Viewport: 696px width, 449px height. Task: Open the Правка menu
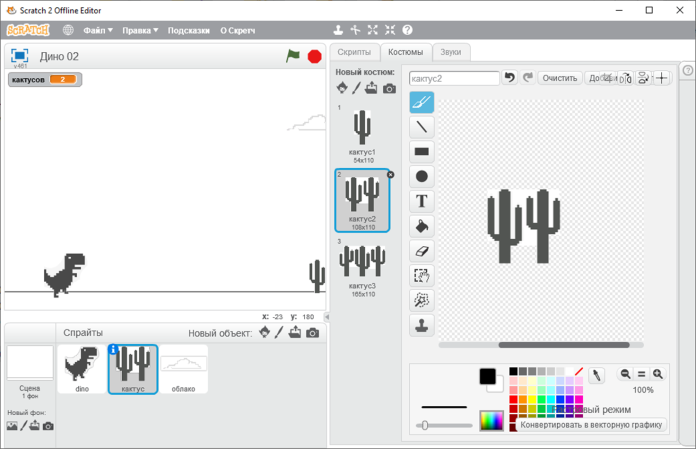click(140, 30)
